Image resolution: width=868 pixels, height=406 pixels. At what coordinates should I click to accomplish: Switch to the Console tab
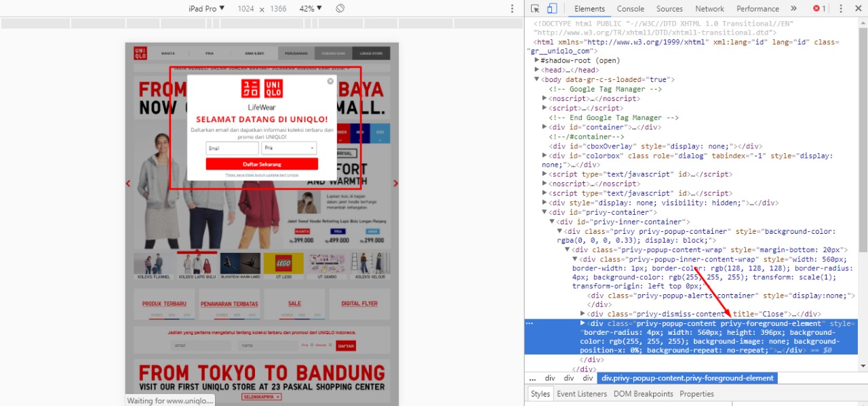[x=630, y=9]
